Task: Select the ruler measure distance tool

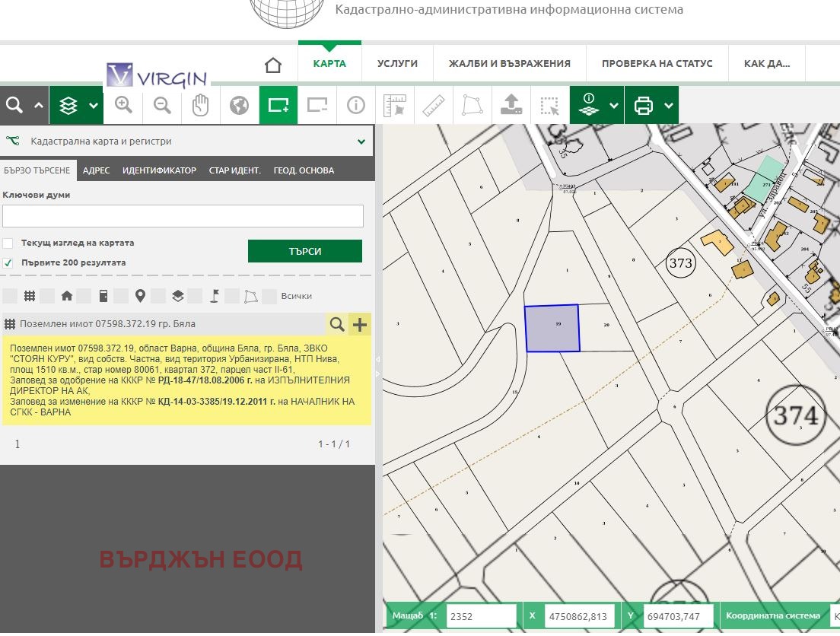Action: point(434,106)
